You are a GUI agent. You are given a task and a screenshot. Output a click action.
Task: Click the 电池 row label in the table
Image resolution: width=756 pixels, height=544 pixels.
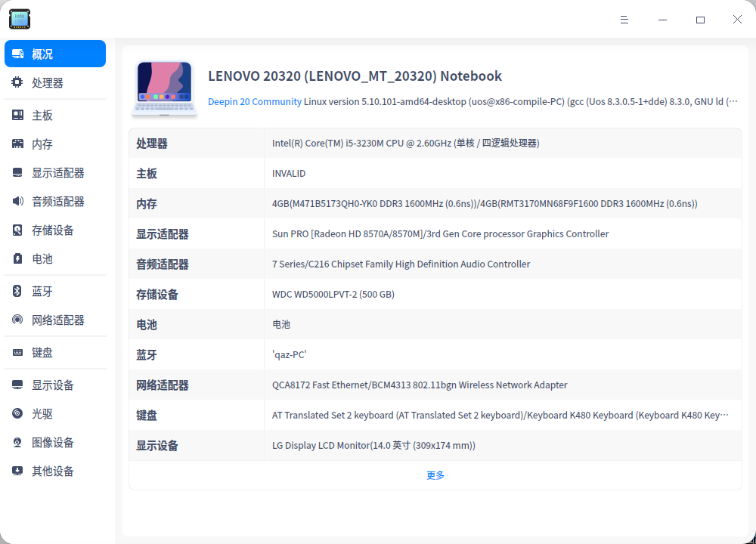(x=147, y=325)
